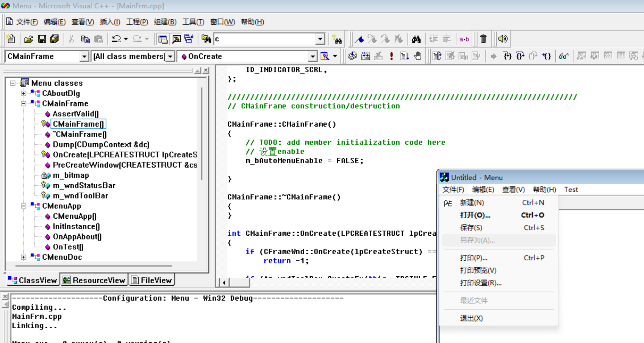Select OnTest() under CMenuApp

coord(68,247)
